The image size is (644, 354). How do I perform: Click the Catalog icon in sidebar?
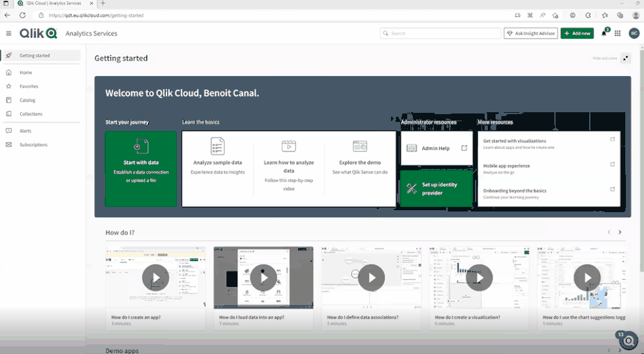[8, 100]
